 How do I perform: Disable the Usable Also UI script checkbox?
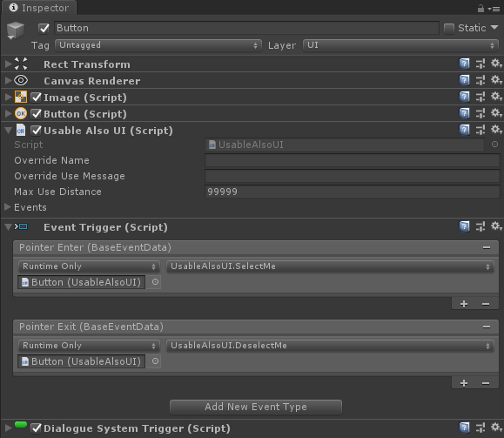36,131
